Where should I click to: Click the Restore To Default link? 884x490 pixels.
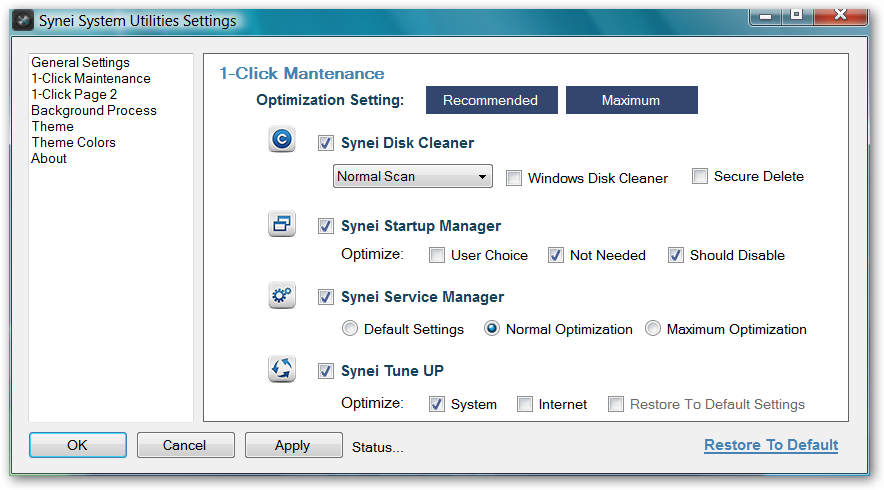pyautogui.click(x=771, y=445)
